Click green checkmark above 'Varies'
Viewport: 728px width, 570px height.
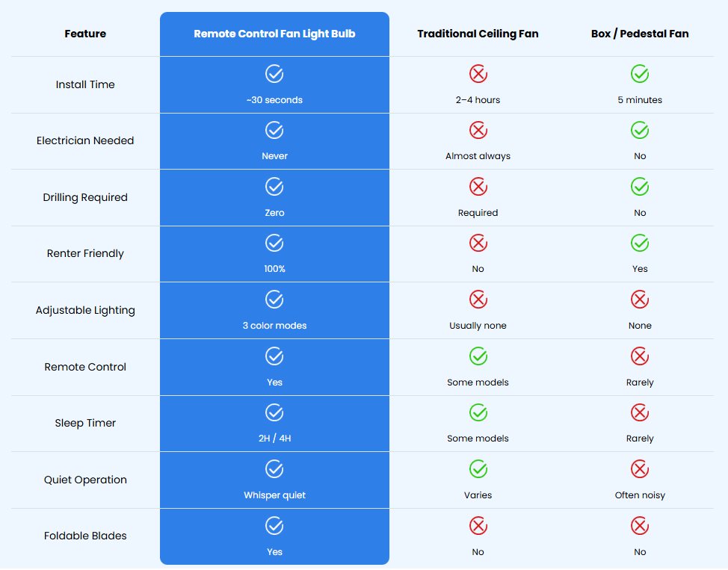coord(478,469)
